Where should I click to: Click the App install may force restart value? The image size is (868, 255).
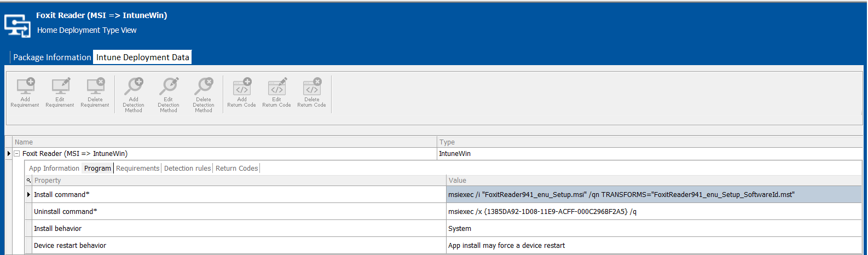pos(654,246)
